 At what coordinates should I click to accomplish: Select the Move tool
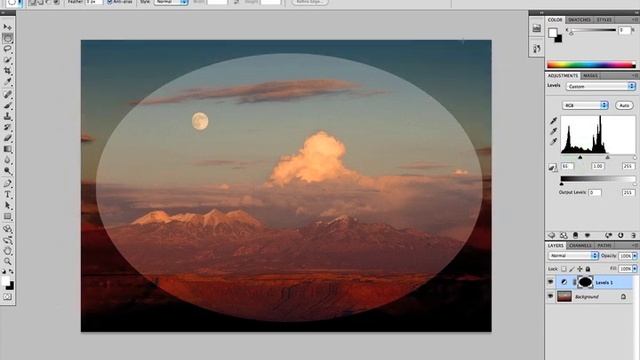(x=7, y=27)
